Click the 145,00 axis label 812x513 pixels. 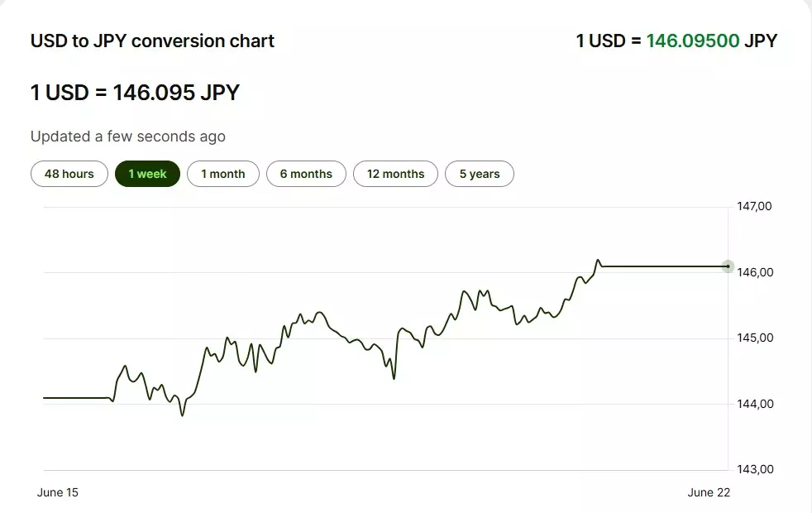pyautogui.click(x=754, y=338)
